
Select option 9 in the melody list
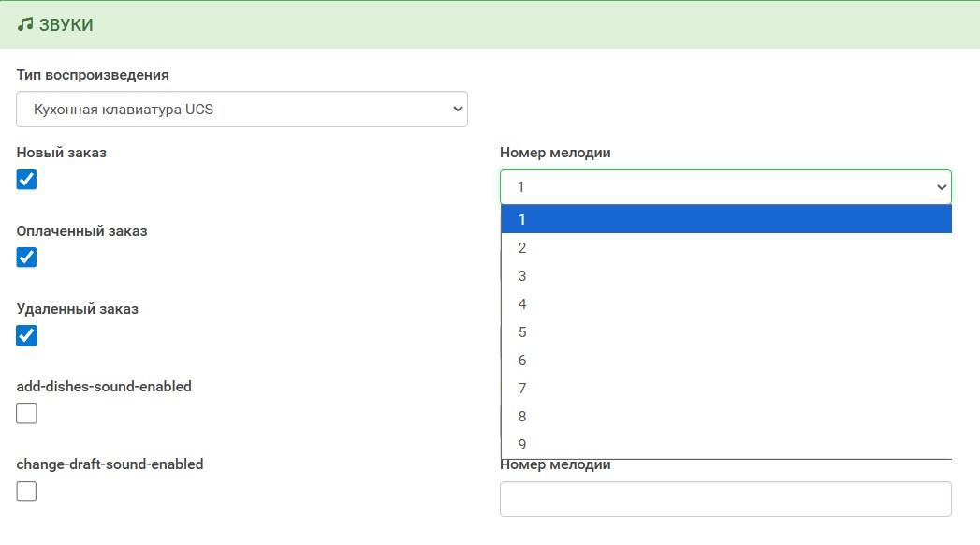(725, 445)
